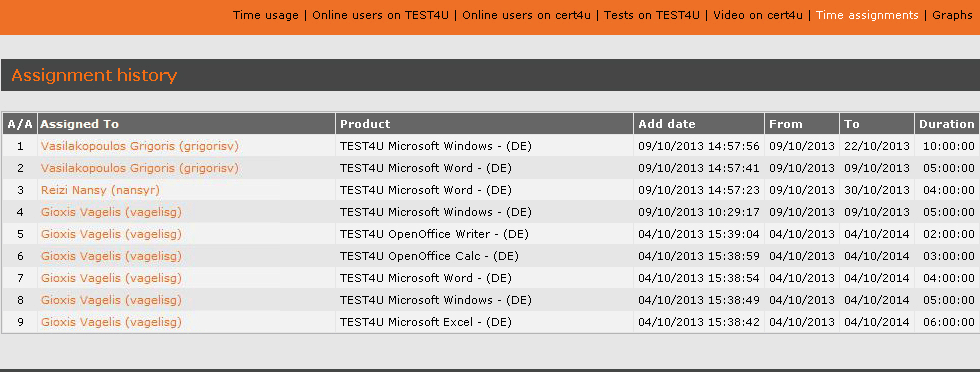Click add date 04/10/2013 15:38:42
Image resolution: width=980 pixels, height=372 pixels.
(x=699, y=322)
